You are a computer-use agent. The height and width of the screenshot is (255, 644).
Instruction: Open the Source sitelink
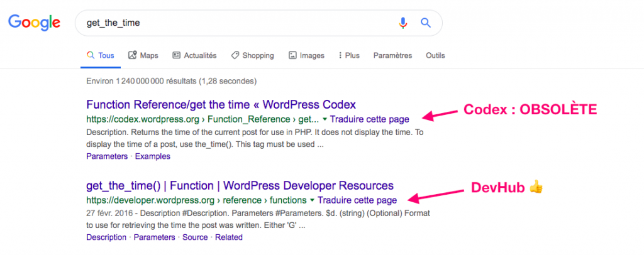point(195,237)
